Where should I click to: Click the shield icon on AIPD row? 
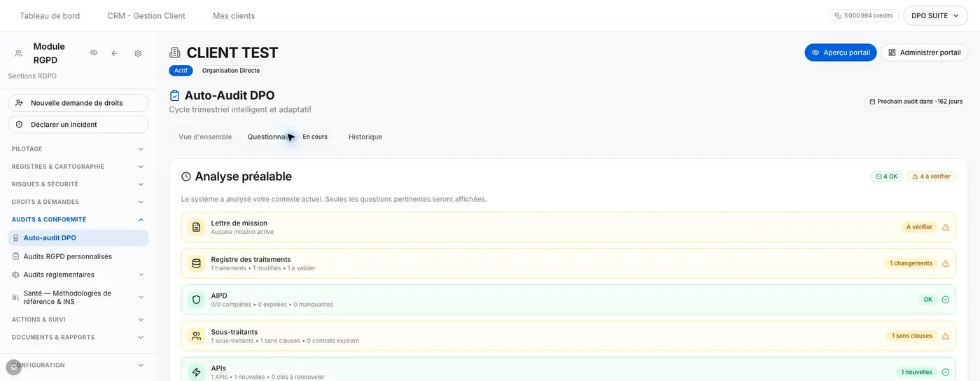pyautogui.click(x=197, y=300)
